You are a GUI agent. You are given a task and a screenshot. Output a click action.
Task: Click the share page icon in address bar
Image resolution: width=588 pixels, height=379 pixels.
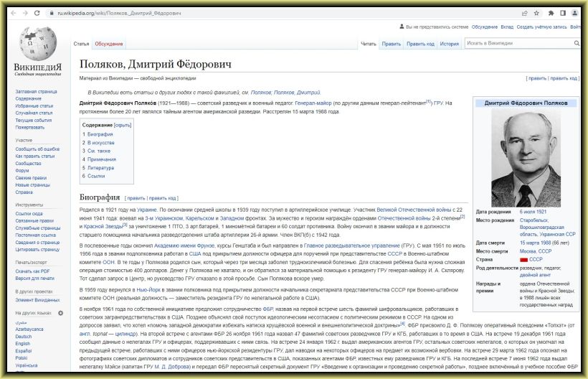(x=525, y=13)
